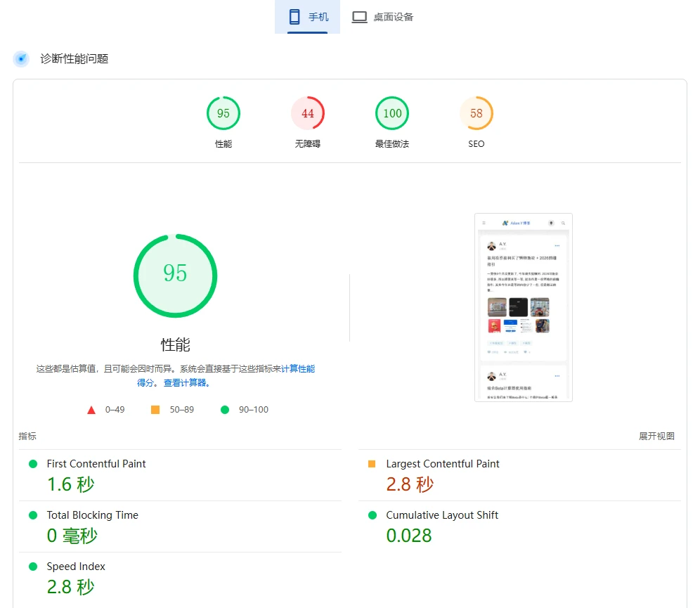The height and width of the screenshot is (608, 700).
Task: Click the red triangle 0–49 legend icon
Action: pyautogui.click(x=91, y=410)
